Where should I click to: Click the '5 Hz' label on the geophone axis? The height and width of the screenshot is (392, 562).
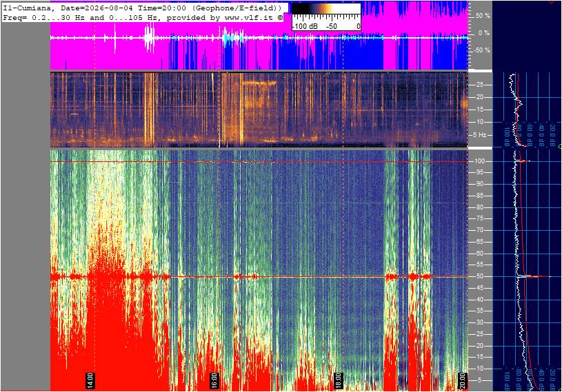click(x=480, y=135)
